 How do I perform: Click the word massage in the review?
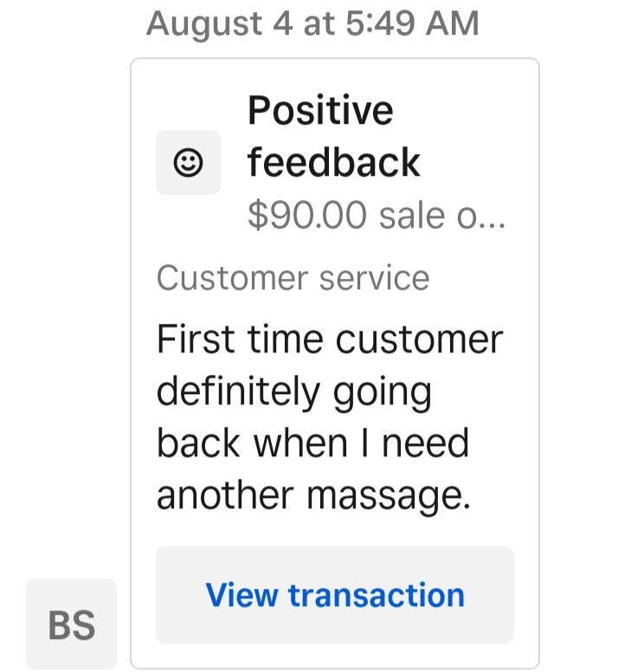coord(389,496)
